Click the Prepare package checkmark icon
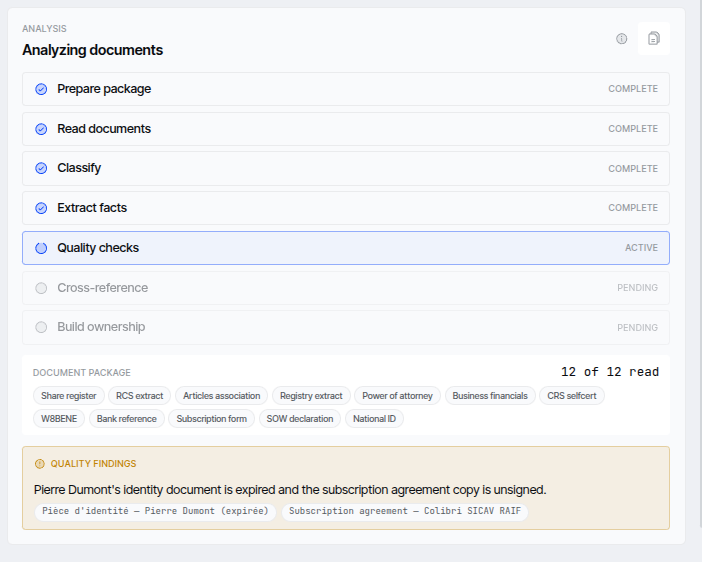Viewport: 702px width, 562px height. coord(41,89)
